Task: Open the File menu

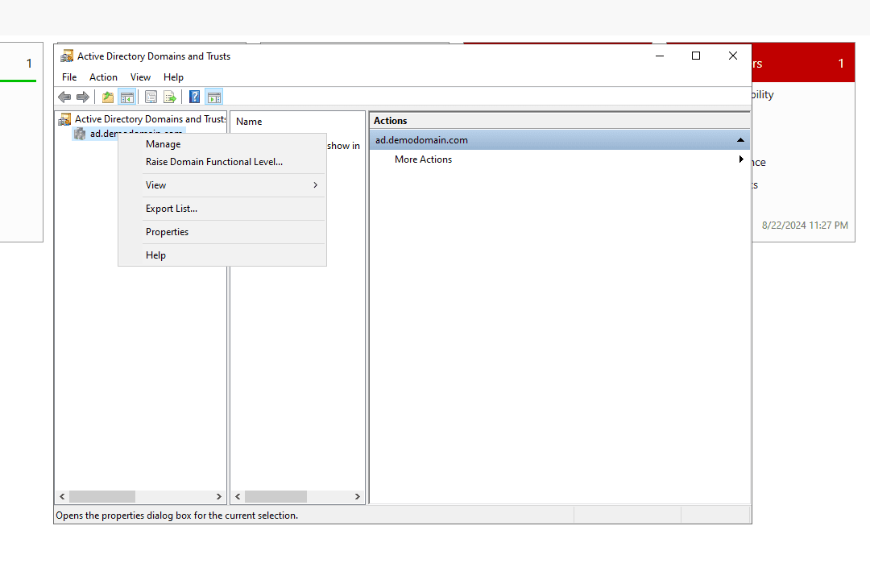Action: 69,77
